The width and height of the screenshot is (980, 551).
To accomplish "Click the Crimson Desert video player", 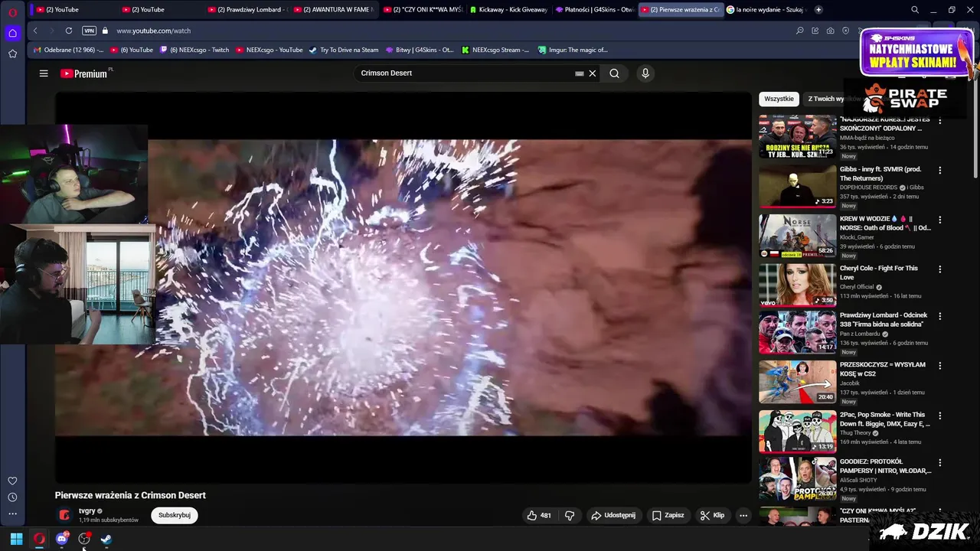I will [403, 287].
